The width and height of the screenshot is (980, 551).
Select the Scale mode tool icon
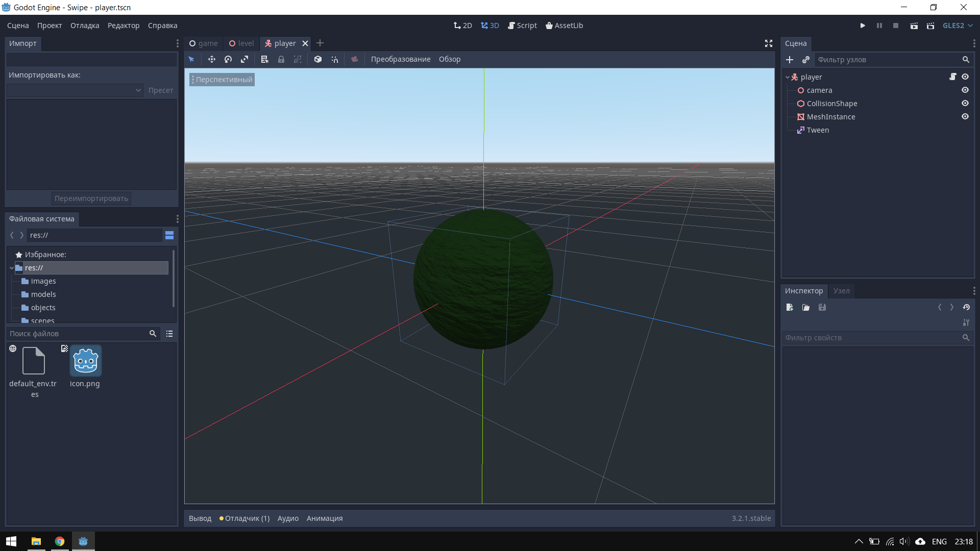point(244,59)
